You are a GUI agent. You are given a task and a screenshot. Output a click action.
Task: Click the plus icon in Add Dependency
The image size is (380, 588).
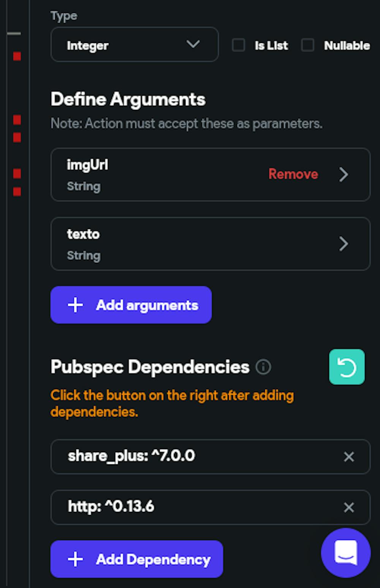coord(75,559)
